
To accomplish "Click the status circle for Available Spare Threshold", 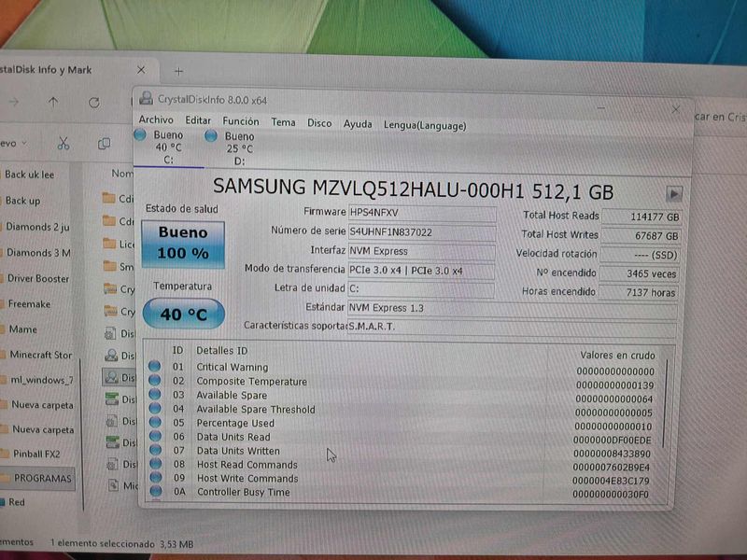I will pyautogui.click(x=155, y=408).
